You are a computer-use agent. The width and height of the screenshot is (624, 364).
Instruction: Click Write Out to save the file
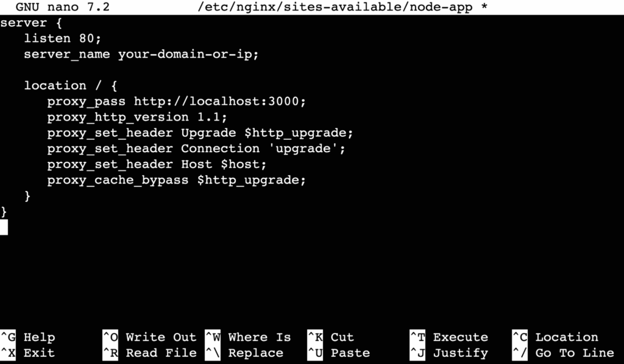(x=160, y=337)
